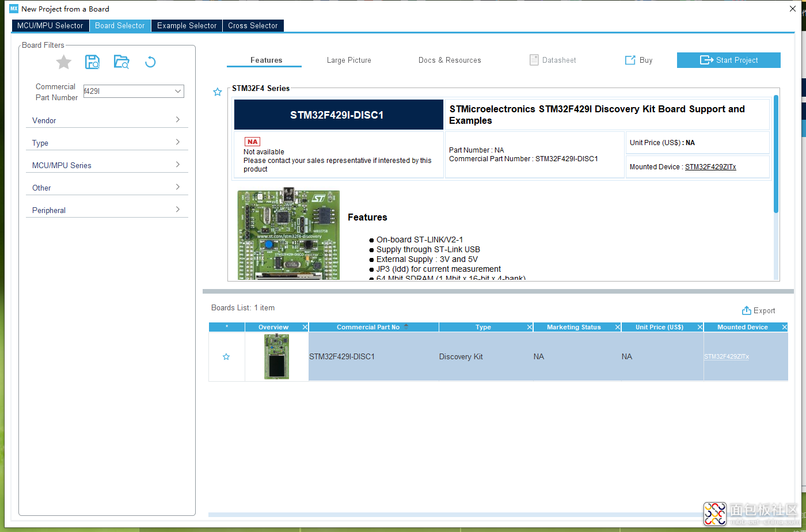
Task: Expand the Peripheral filter section
Action: pyautogui.click(x=107, y=210)
